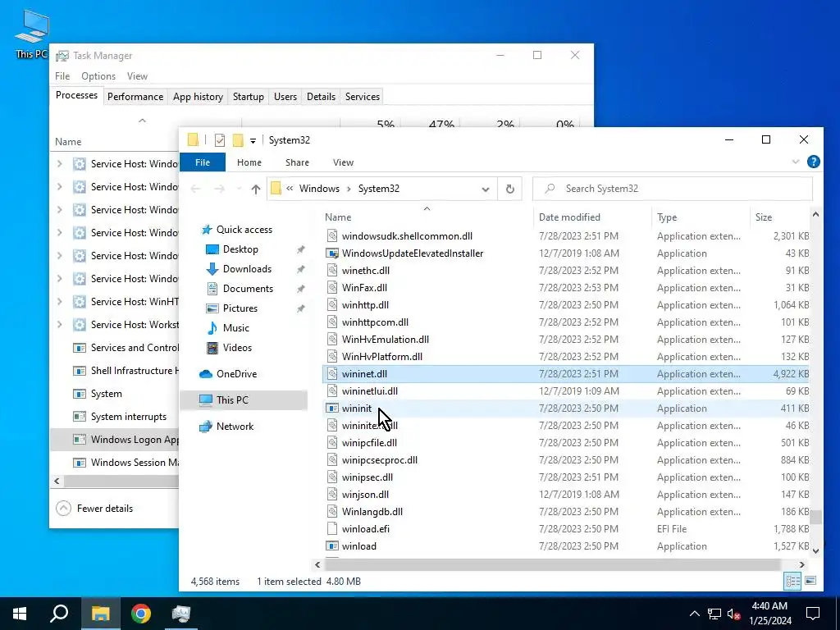Switch to Performance tab in Task Manager
This screenshot has width=840, height=630.
point(135,97)
